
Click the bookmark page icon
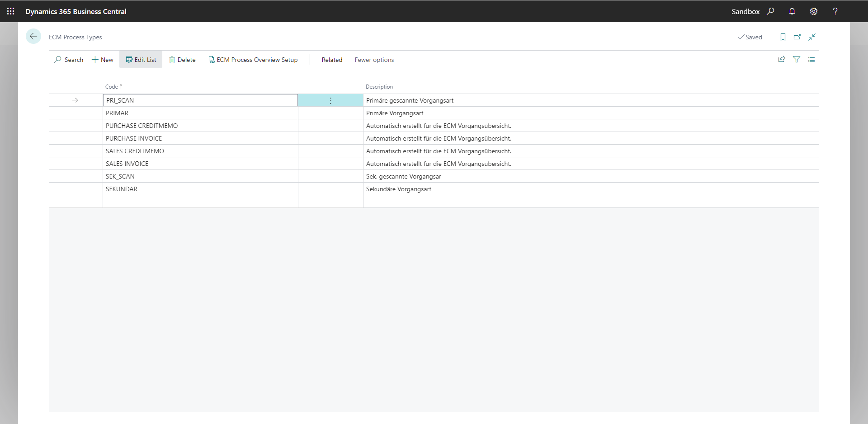[x=783, y=37]
